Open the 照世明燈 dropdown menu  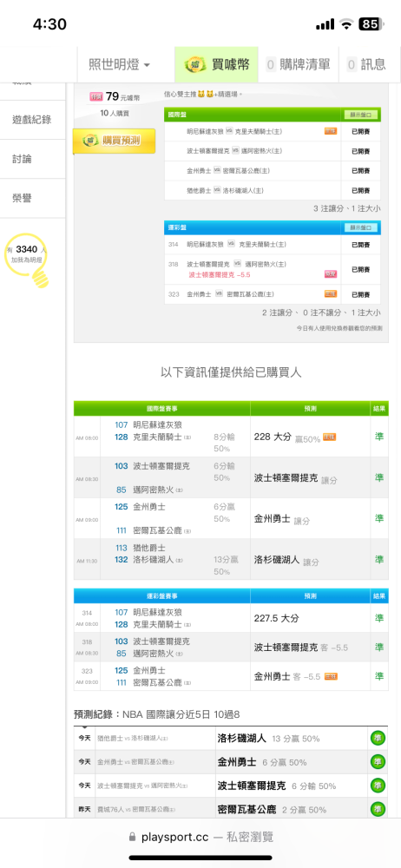point(120,65)
